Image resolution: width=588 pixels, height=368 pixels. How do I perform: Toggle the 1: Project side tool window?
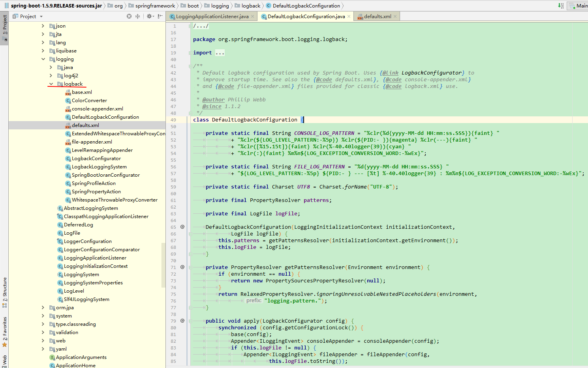click(4, 28)
